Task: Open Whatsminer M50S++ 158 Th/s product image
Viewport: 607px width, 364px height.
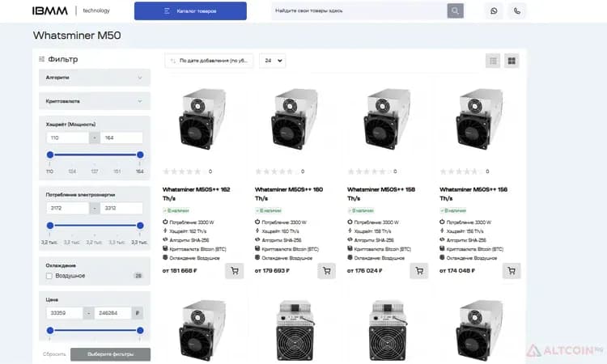Action: (387, 119)
